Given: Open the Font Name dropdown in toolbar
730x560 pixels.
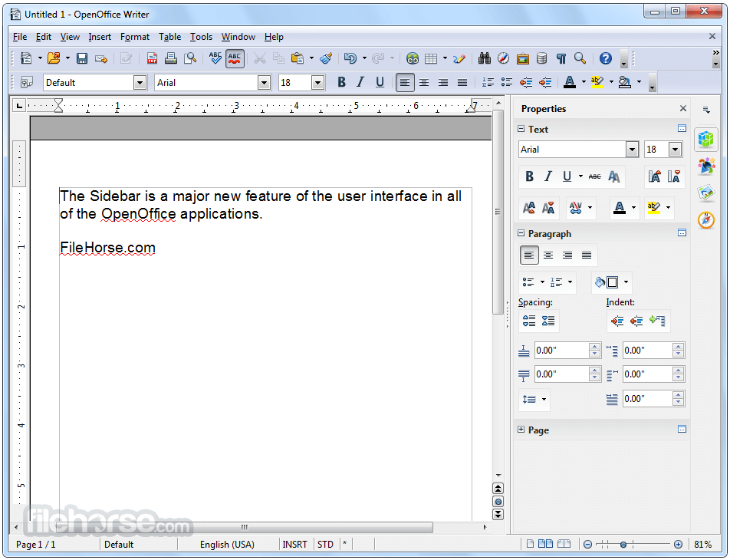Looking at the screenshot, I should point(264,82).
